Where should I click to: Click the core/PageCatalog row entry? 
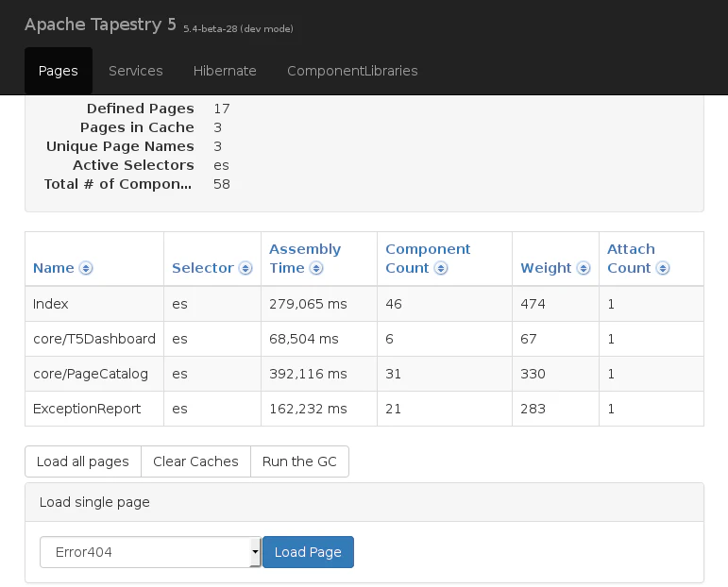[x=91, y=374]
